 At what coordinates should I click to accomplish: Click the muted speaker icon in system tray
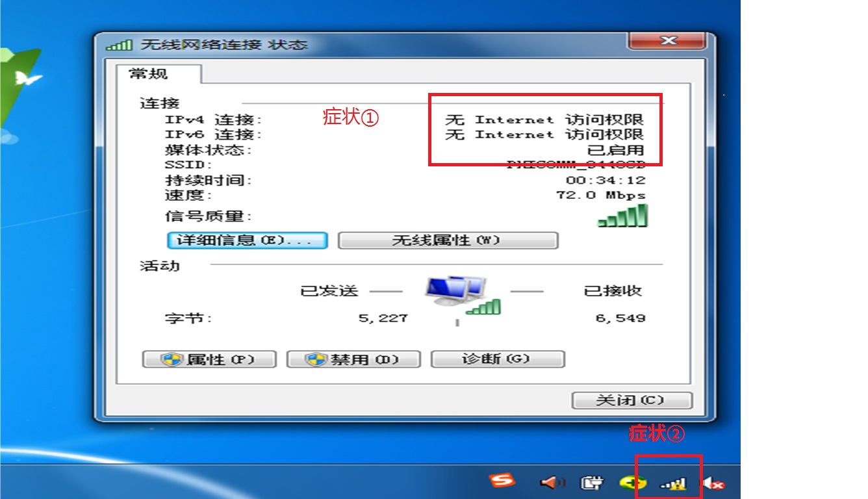[x=714, y=484]
